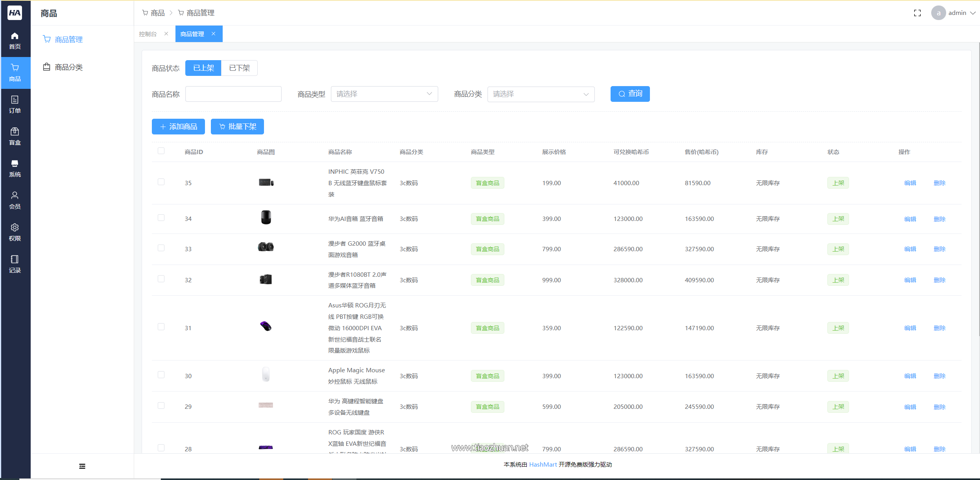Select checkbox for product ID 35
Screen dimensions: 980x480
tap(161, 182)
